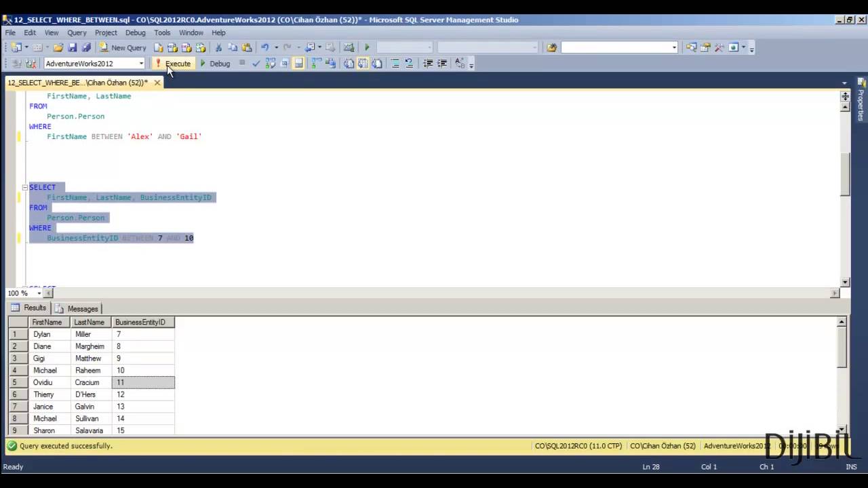Click the Debug button

pos(214,64)
